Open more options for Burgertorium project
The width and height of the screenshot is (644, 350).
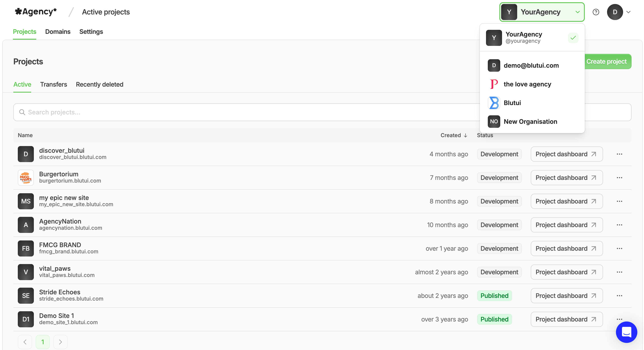coord(619,178)
